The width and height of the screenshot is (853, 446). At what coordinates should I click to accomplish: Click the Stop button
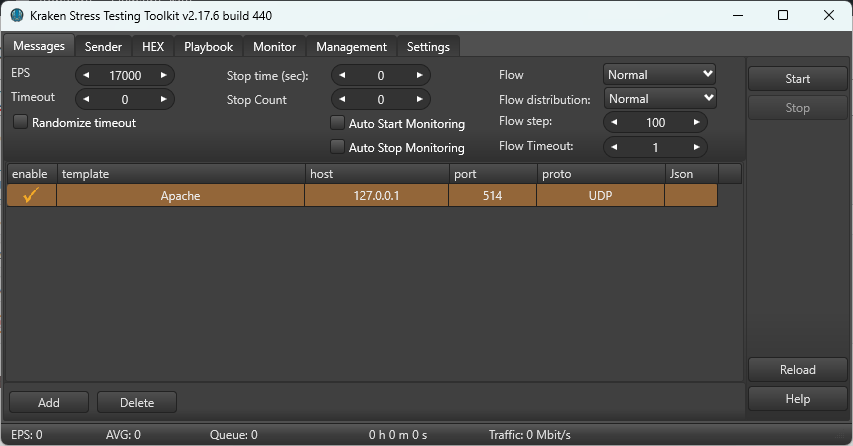798,108
